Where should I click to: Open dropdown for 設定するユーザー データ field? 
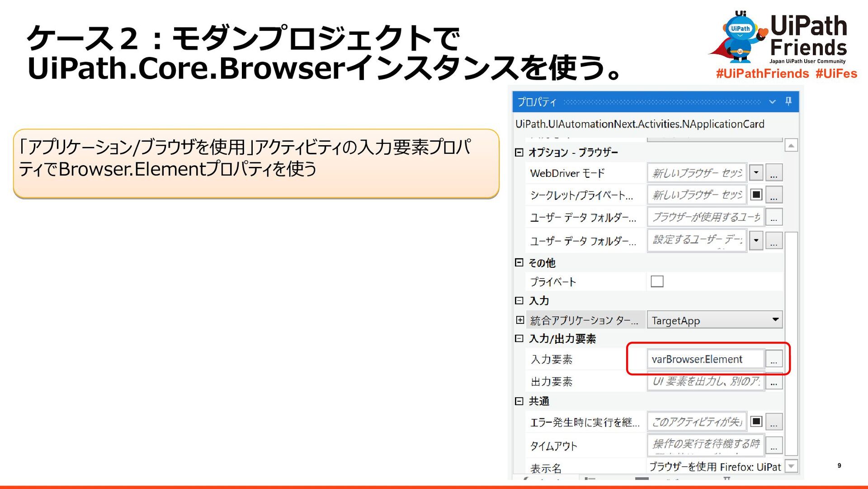coord(756,240)
